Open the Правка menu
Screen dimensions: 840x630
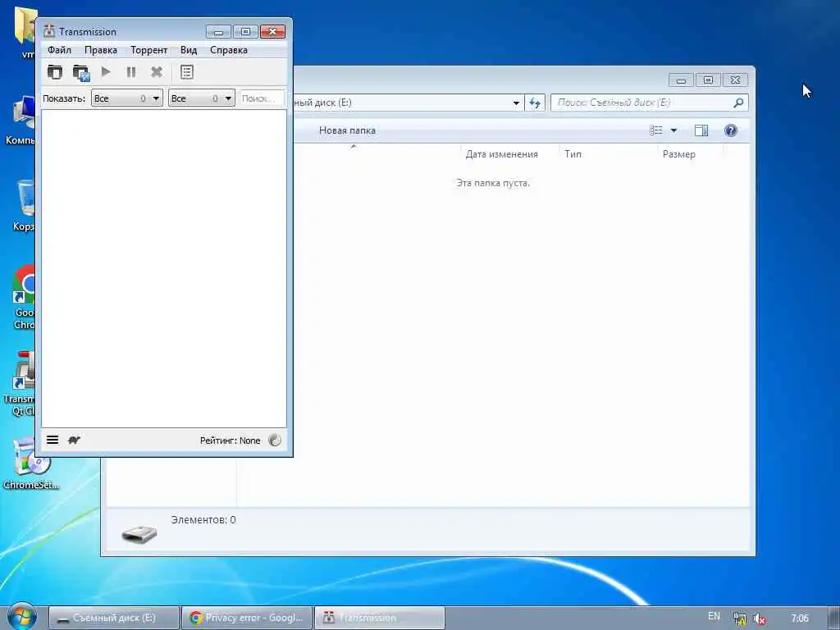point(101,50)
